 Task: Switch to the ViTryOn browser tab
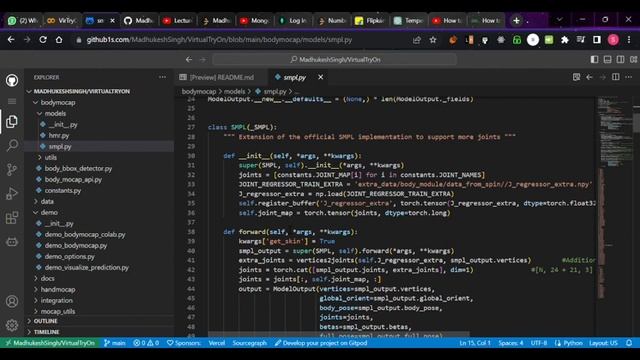coord(62,20)
